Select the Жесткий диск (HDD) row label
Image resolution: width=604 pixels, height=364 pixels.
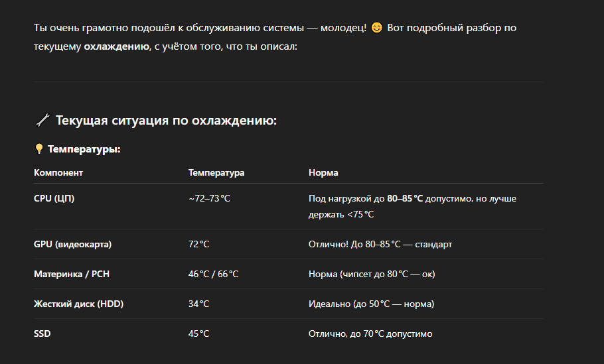click(x=78, y=304)
